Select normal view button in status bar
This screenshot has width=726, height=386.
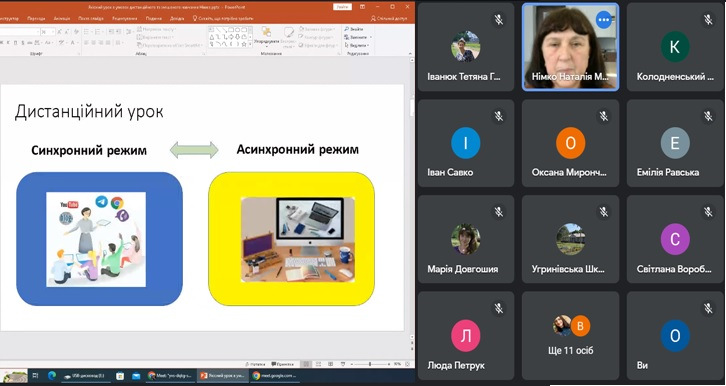click(306, 364)
